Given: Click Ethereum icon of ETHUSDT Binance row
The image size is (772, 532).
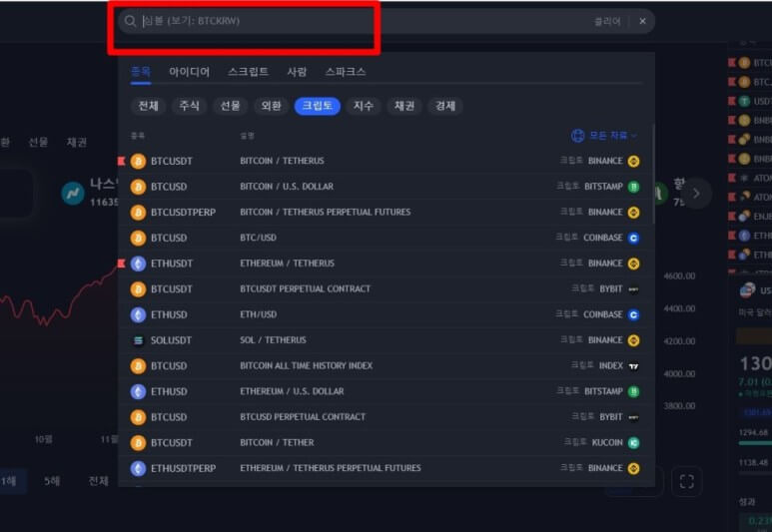Looking at the screenshot, I should pyautogui.click(x=139, y=264).
